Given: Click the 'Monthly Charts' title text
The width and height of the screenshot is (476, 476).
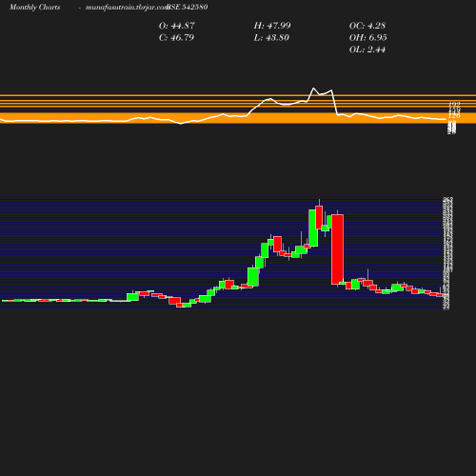Looking at the screenshot, I should pyautogui.click(x=34, y=7).
